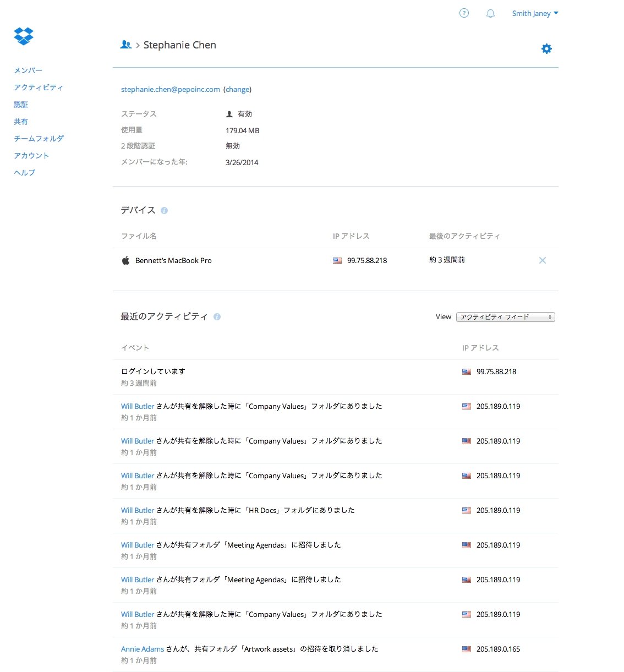This screenshot has width=624, height=672.
Task: Open ヘルプ in the sidebar
Action: 25,173
